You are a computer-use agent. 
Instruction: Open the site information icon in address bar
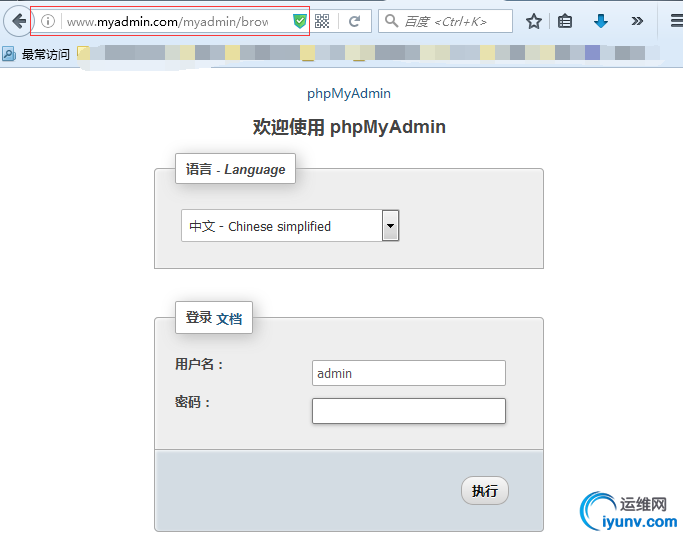[x=48, y=21]
